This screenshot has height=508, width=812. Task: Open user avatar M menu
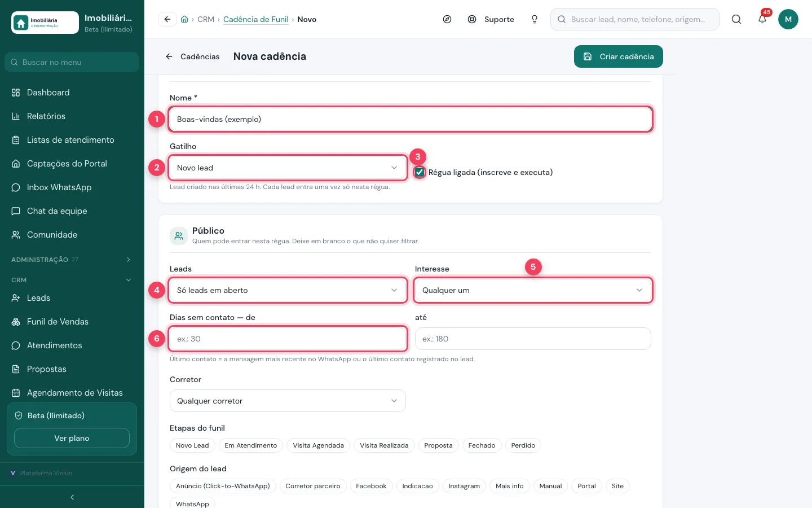[x=788, y=19]
